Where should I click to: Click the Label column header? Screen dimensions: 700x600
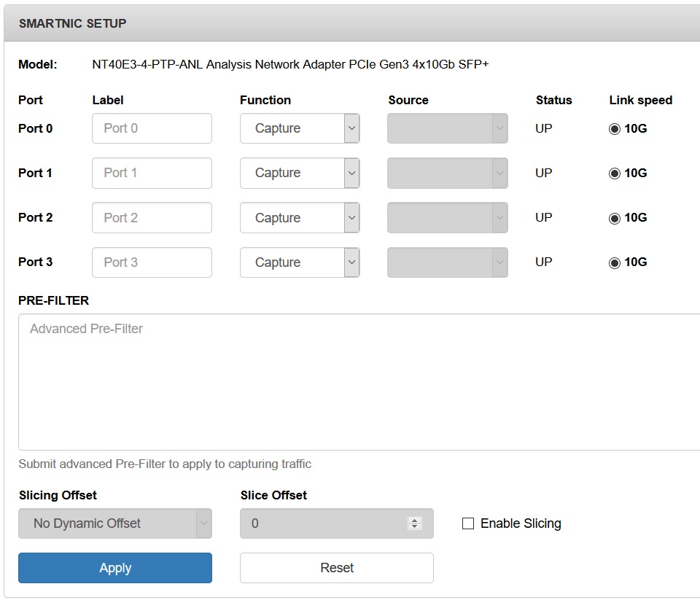108,100
